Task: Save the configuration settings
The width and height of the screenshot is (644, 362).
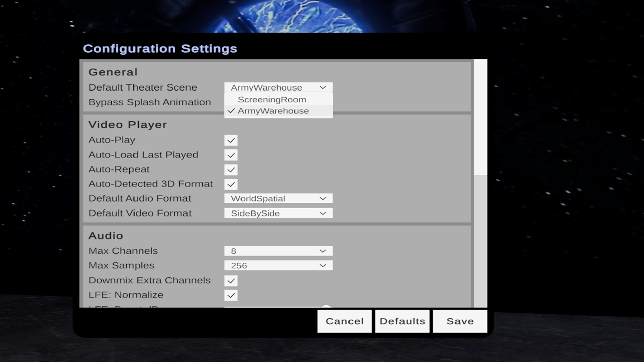Action: point(460,321)
